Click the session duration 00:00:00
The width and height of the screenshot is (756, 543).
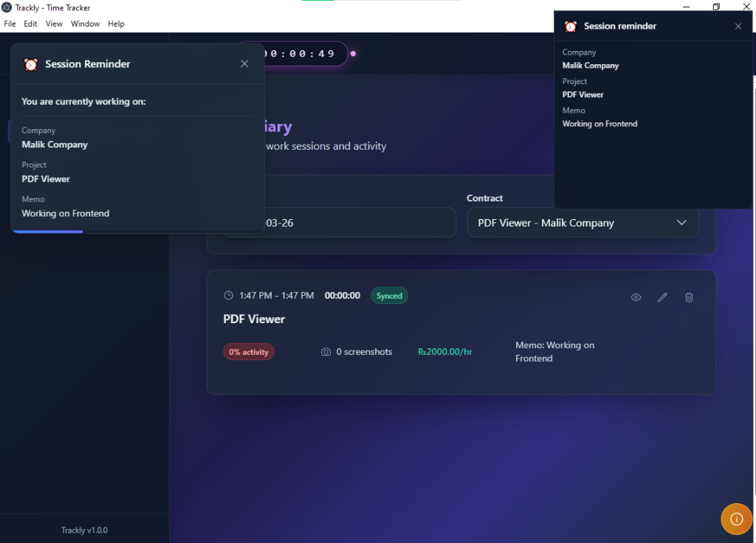(343, 295)
